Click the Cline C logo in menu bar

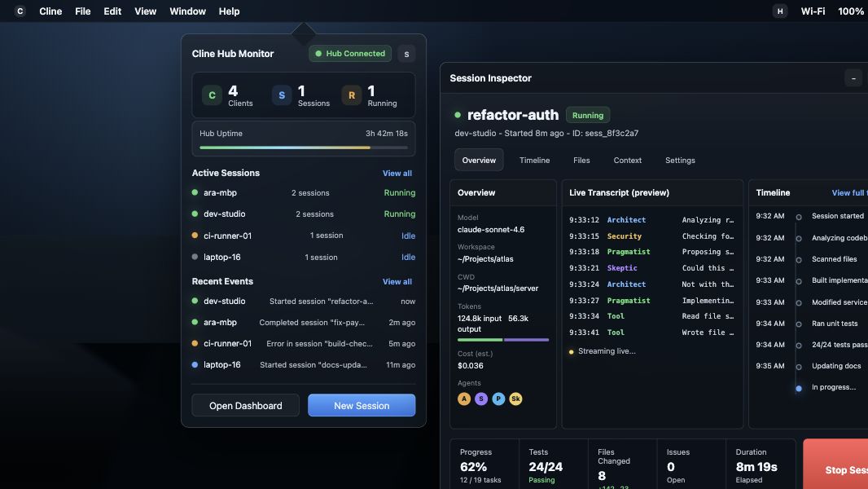(20, 11)
